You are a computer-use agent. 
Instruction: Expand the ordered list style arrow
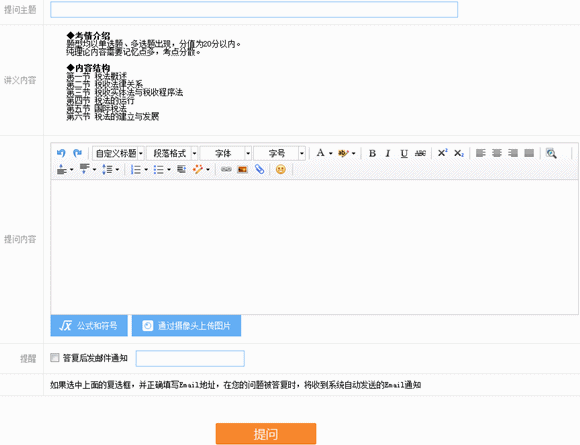(146, 169)
